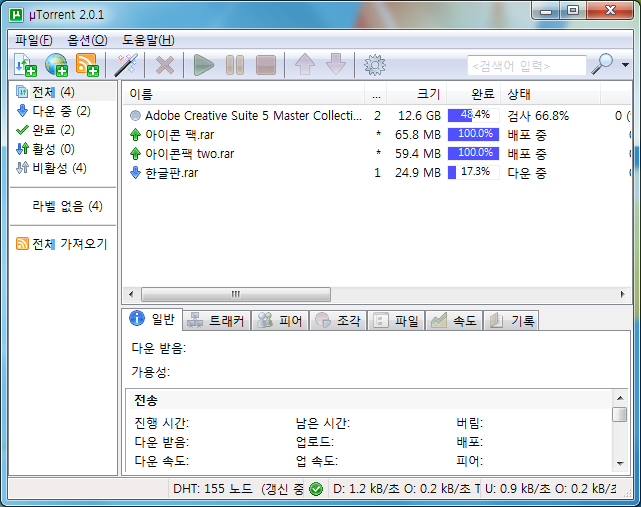Click the Add Torrent toolbar icon
This screenshot has height=507, width=641.
click(25, 65)
